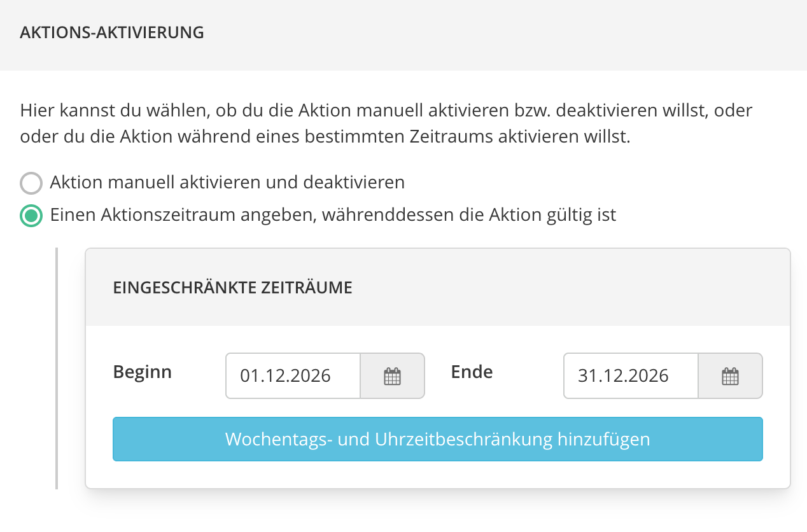Click the day "01" in the Beginn date
Screen dimensions: 807x532
(249, 376)
